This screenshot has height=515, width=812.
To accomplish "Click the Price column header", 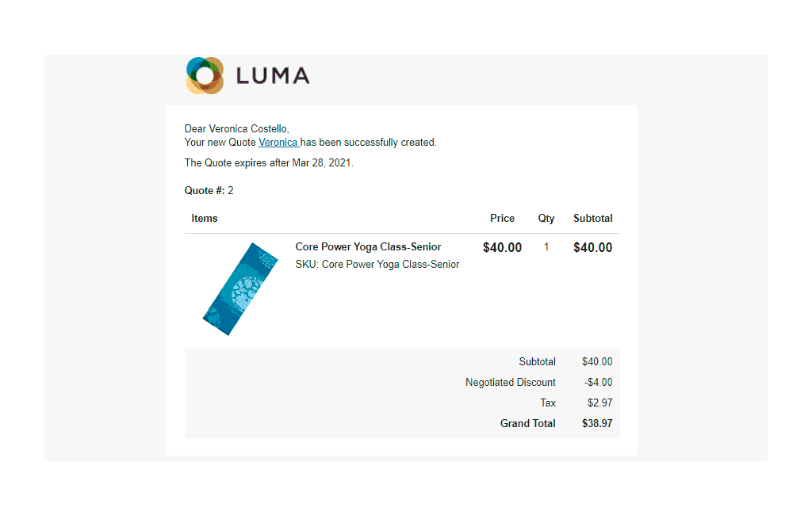I will [x=502, y=219].
